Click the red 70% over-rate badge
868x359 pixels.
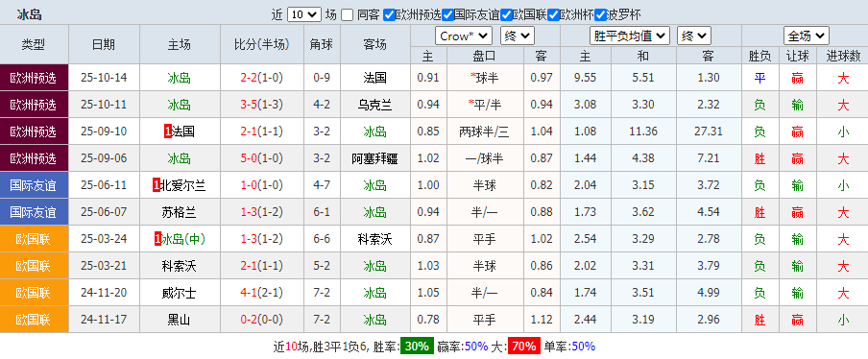pyautogui.click(x=523, y=347)
